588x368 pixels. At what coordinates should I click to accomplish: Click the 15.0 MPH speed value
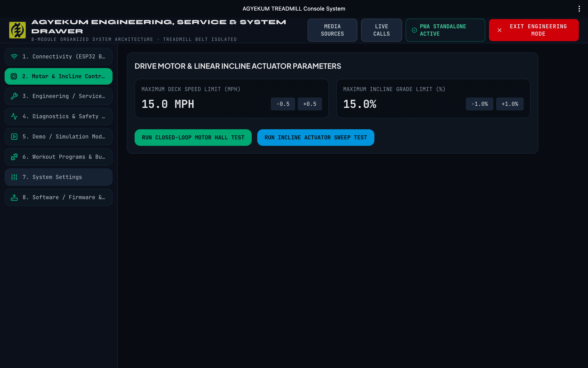click(168, 104)
